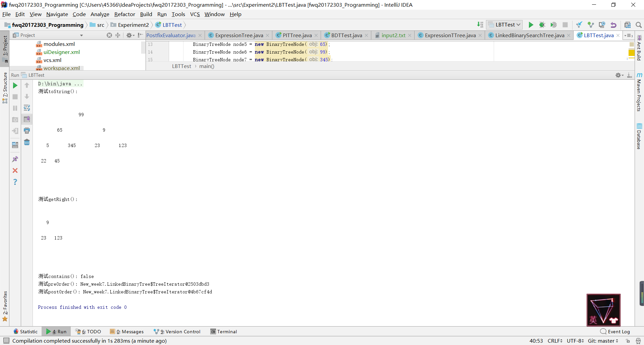Image resolution: width=644 pixels, height=345 pixels.
Task: Select uiDesigner.xml in the Project tree
Action: (x=62, y=52)
